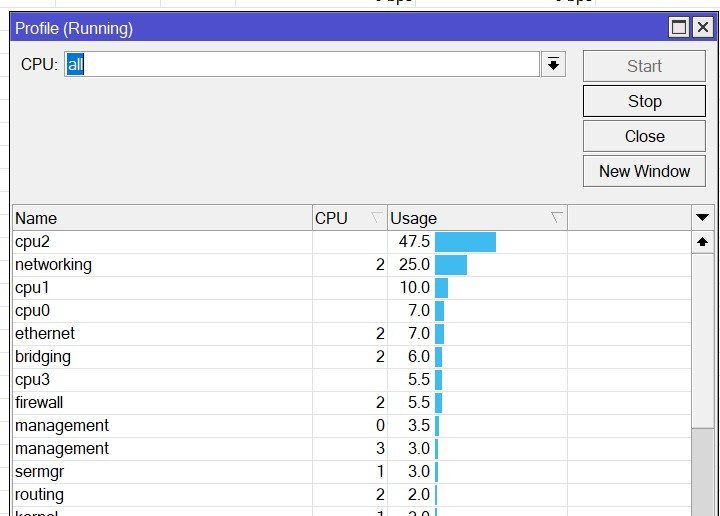The height and width of the screenshot is (516, 720).
Task: Sort by the CPU column header
Action: 350,218
